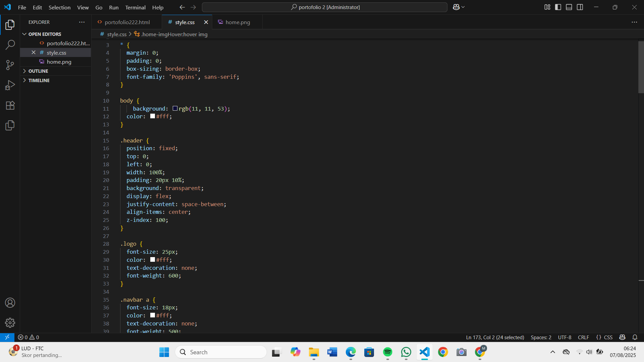This screenshot has width=644, height=362.
Task: Toggle the bottom Panel visibility
Action: tap(569, 7)
